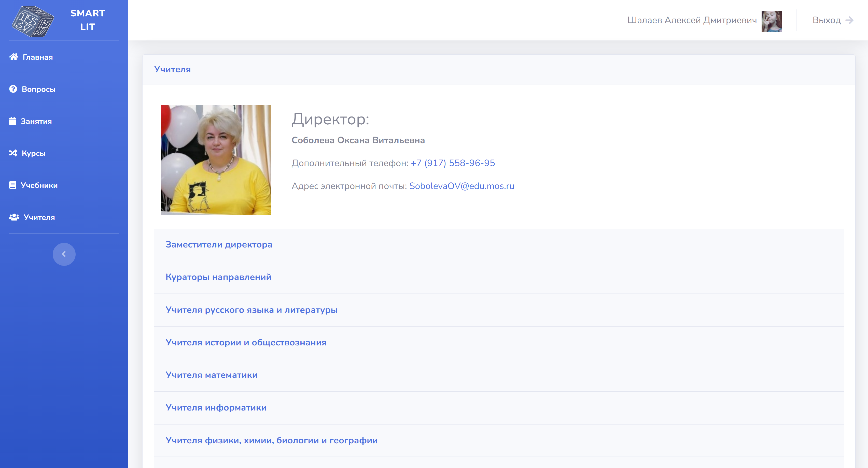Expand Кураторы направлений section
Image resolution: width=868 pixels, height=468 pixels.
point(499,277)
